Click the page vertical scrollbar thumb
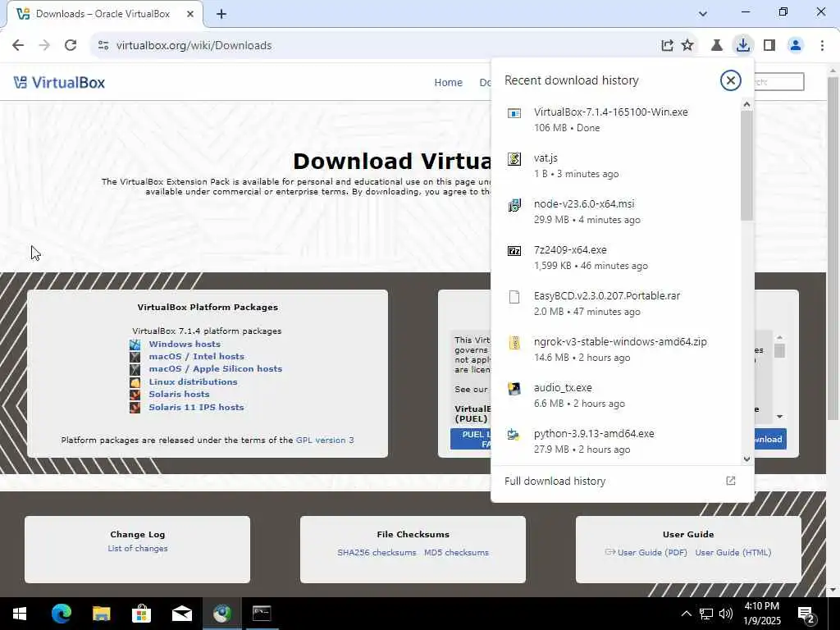The width and height of the screenshot is (840, 630). coord(833,248)
